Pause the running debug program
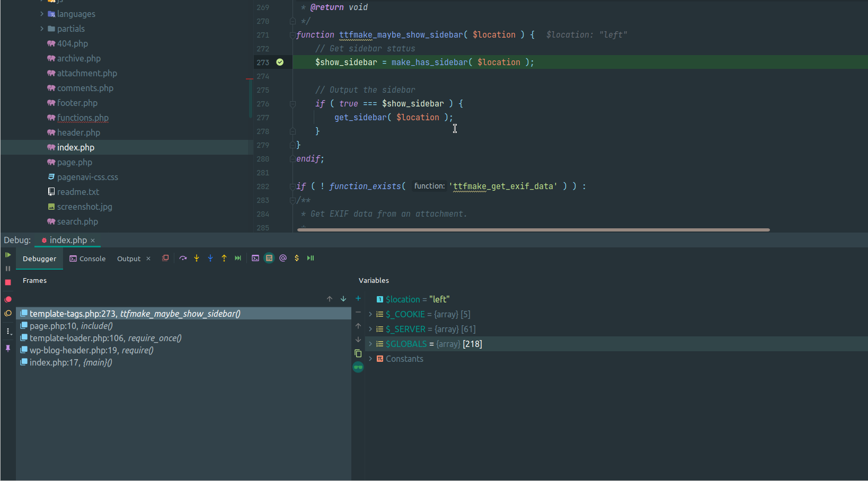The height and width of the screenshot is (481, 868). (x=8, y=269)
